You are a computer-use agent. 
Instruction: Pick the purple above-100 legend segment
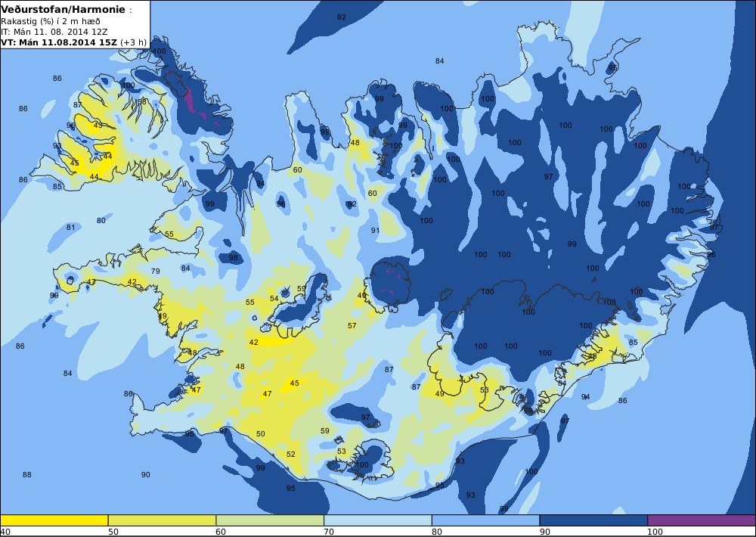coord(702,520)
